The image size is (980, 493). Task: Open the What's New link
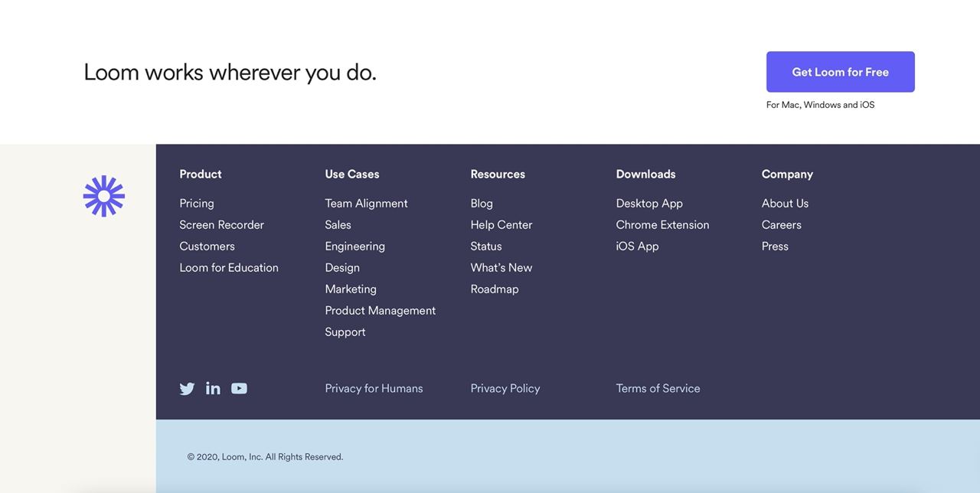click(501, 267)
